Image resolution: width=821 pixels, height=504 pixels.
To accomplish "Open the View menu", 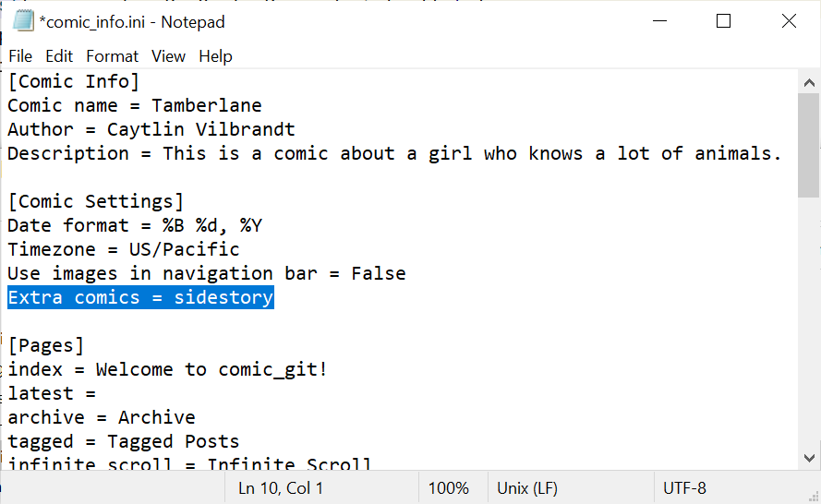I will (168, 56).
